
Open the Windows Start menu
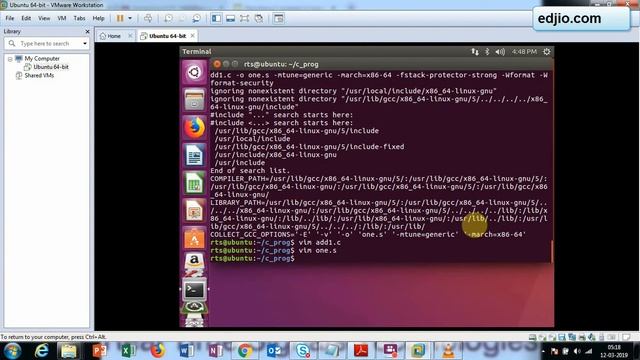point(13,351)
